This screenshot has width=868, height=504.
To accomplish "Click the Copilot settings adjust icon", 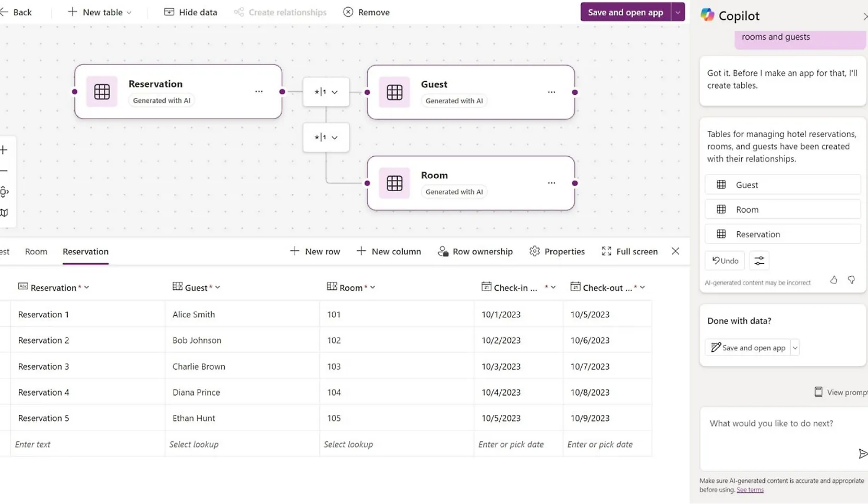I will tap(759, 261).
